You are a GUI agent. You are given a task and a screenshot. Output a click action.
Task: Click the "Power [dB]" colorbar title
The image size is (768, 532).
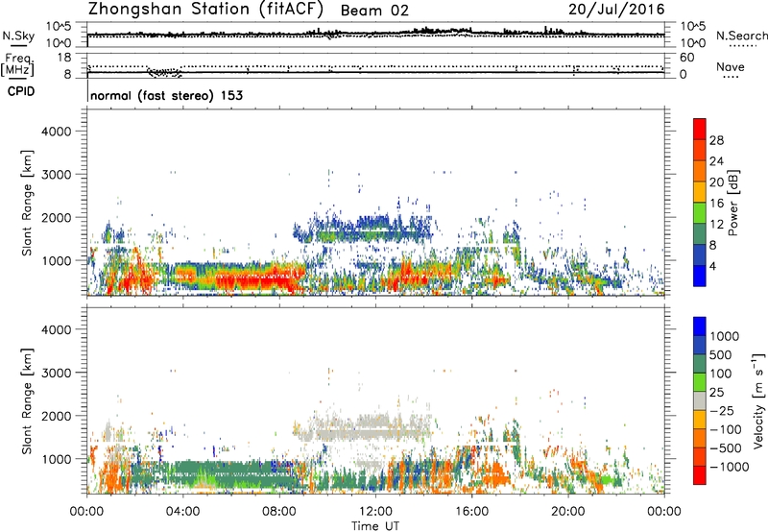click(x=733, y=204)
